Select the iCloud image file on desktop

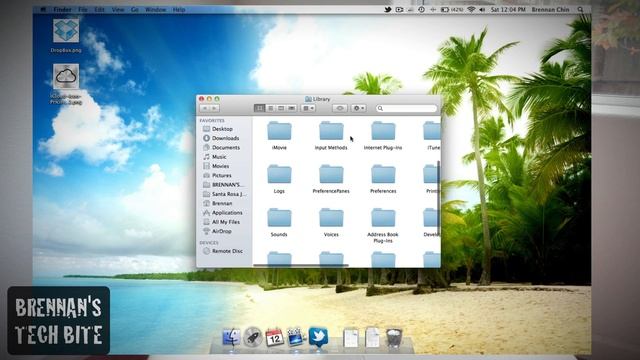pos(66,84)
